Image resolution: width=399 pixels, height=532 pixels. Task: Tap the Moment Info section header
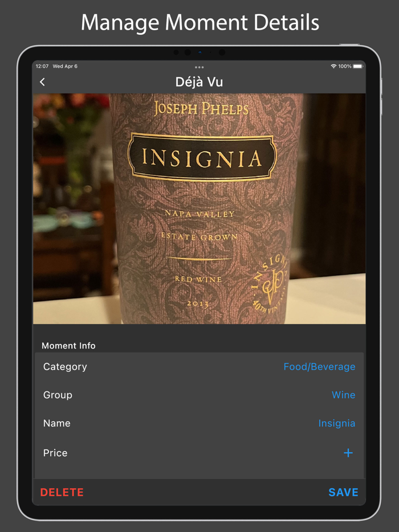coord(68,345)
